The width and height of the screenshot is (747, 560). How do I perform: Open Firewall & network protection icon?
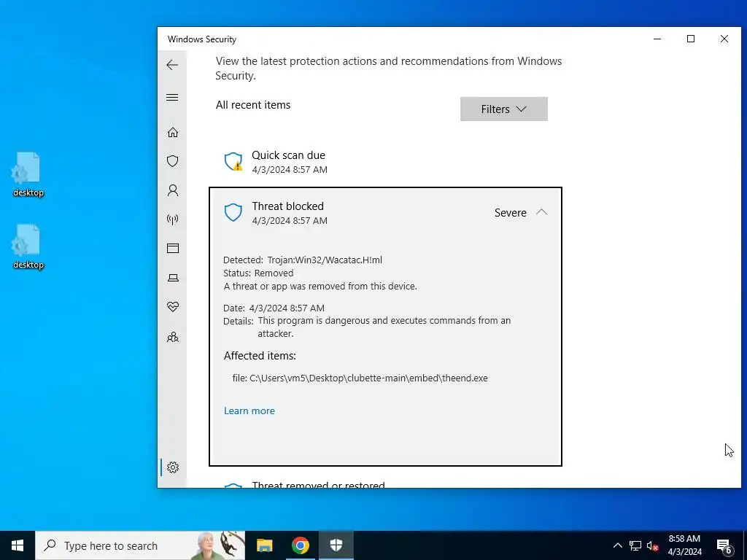tap(172, 219)
